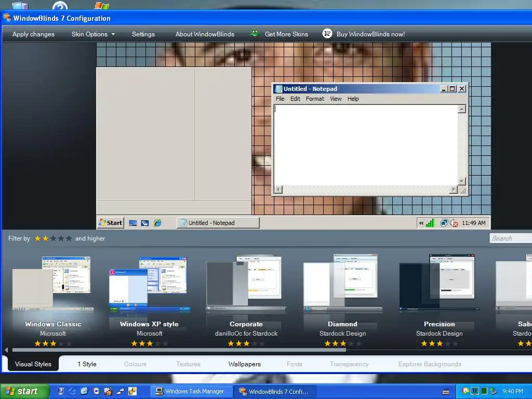532x399 pixels.
Task: Click the first quick launch icon beside the start button
Action: coord(60,391)
